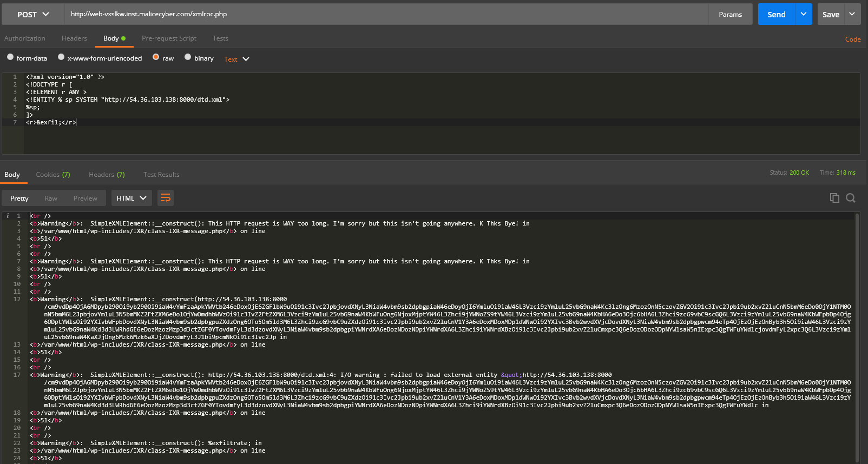Click the ENTITY SYSTEM line in request
Image resolution: width=868 pixels, height=464 pixels.
128,100
